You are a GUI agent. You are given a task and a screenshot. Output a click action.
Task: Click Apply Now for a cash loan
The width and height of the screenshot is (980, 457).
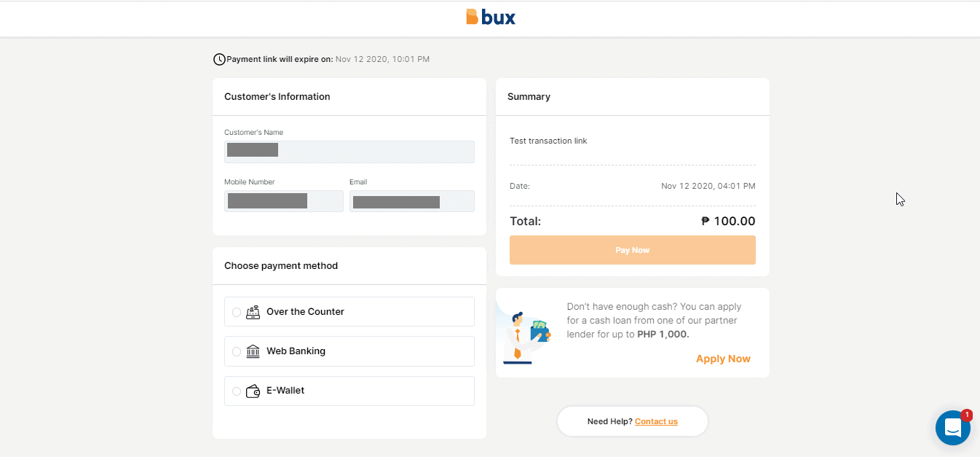[x=722, y=358]
